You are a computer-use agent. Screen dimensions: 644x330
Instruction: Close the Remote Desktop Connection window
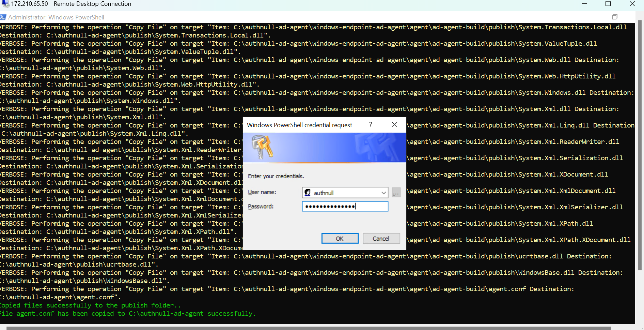[632, 4]
